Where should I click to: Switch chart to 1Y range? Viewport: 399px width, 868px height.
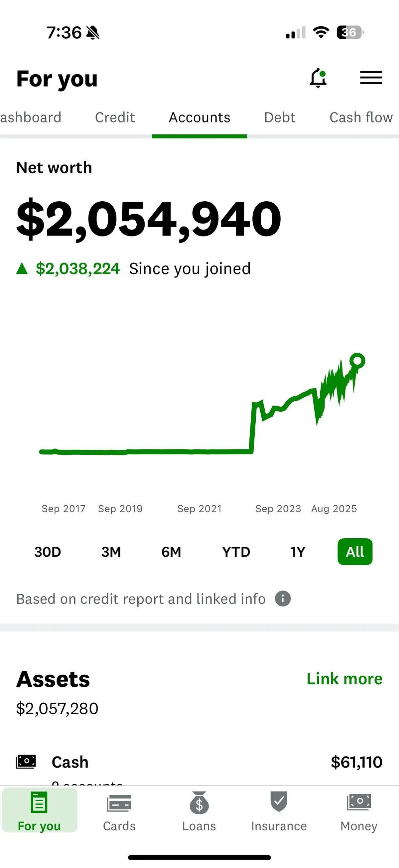tap(298, 552)
